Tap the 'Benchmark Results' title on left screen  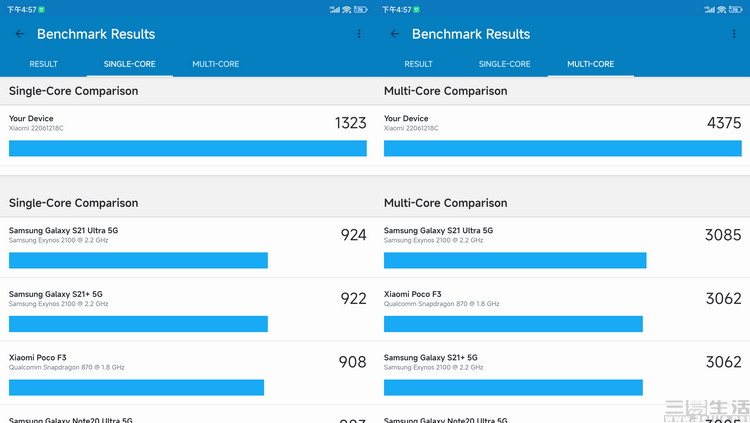point(96,34)
